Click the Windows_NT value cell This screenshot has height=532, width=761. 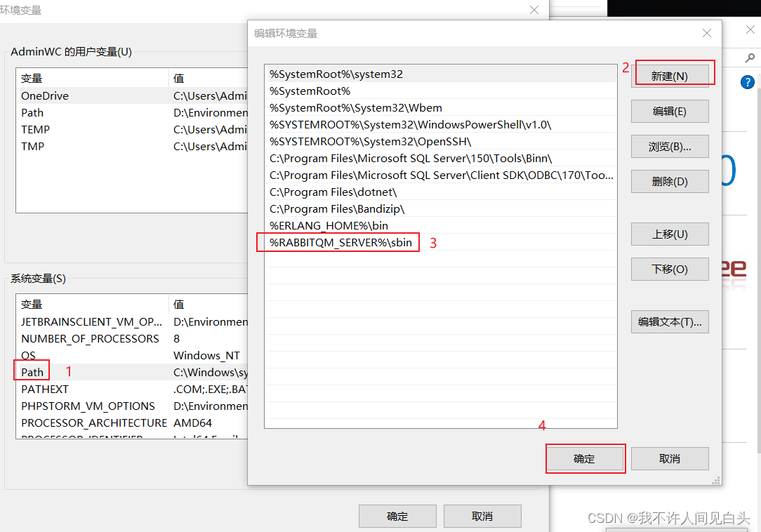207,355
